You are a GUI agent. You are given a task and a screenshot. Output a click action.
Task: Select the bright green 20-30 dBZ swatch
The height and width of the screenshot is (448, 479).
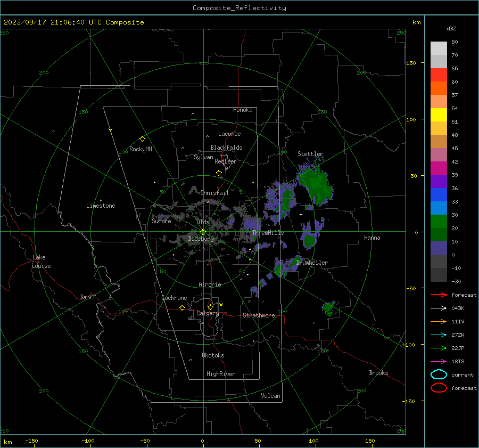439,222
